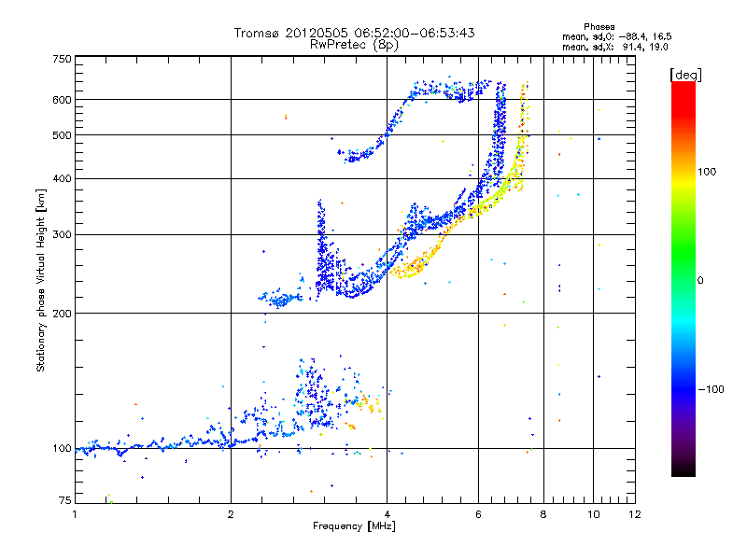The image size is (747, 560).
Task: Click the black bottom end of the colorbar
Action: pos(684,469)
